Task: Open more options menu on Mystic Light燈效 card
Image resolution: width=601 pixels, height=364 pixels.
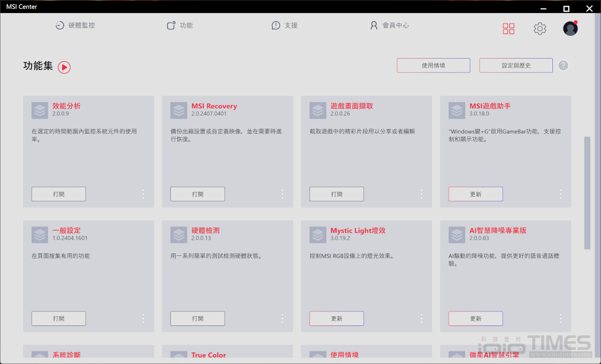Action: point(422,318)
